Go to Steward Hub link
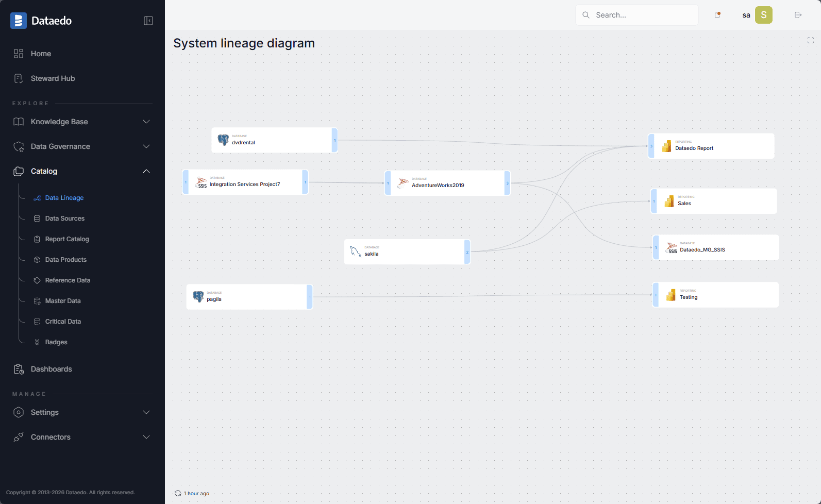 [x=53, y=78]
